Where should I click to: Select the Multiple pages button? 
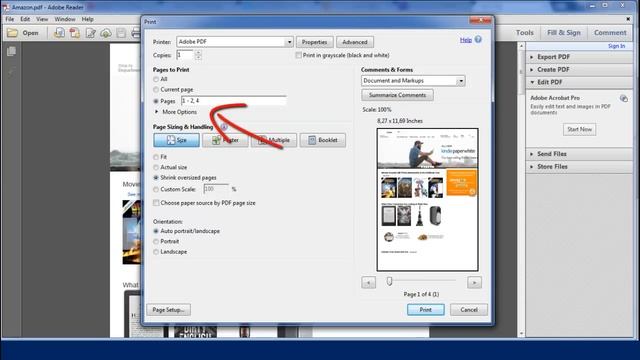pos(274,140)
